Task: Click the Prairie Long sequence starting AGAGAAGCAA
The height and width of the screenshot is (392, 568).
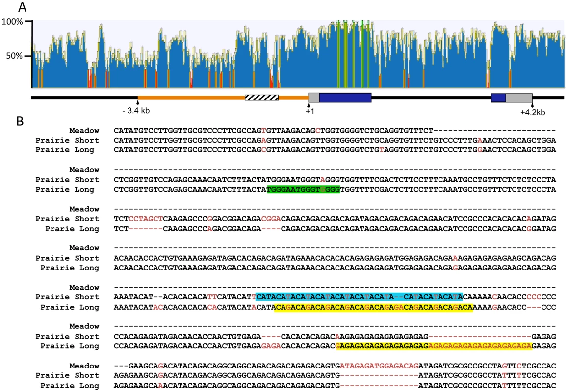Action: coord(335,386)
